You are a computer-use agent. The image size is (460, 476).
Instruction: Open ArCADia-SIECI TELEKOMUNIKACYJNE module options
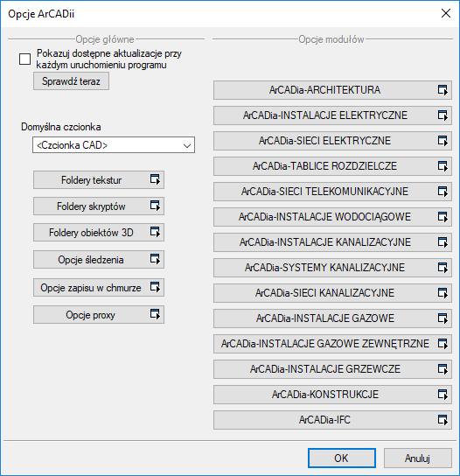click(x=332, y=192)
